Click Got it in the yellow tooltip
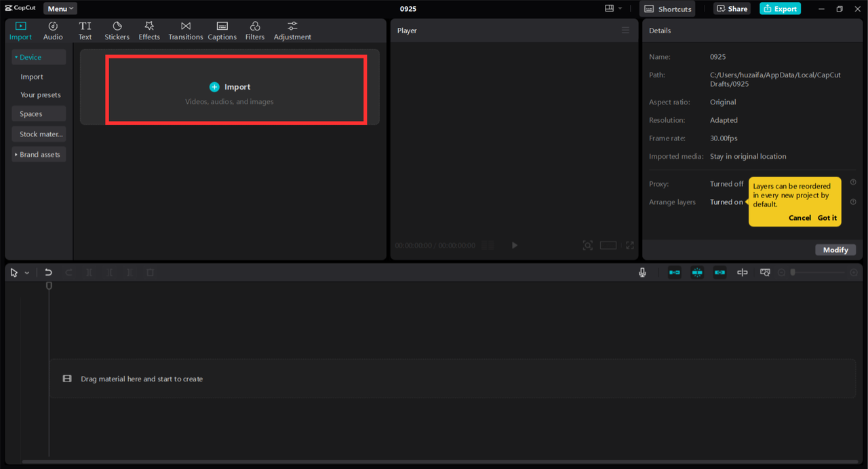The width and height of the screenshot is (868, 469). click(827, 218)
